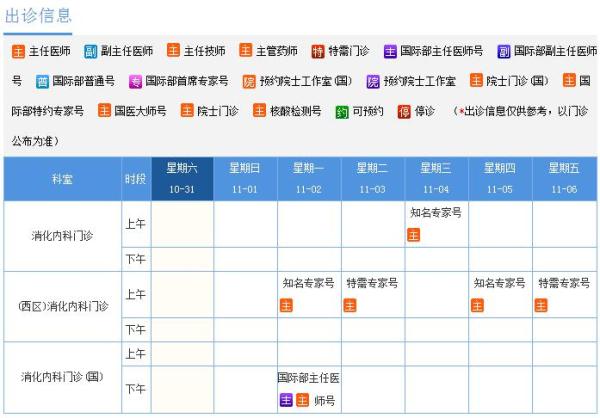Open the 出诊信息 tab
Viewport: 600px width, 418px height.
tap(38, 16)
